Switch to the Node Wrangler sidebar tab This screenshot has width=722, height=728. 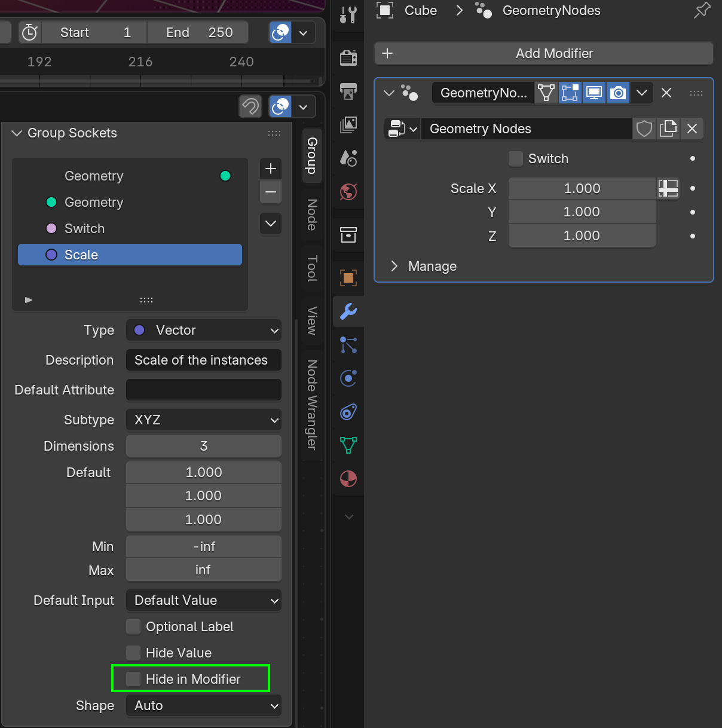pos(312,405)
